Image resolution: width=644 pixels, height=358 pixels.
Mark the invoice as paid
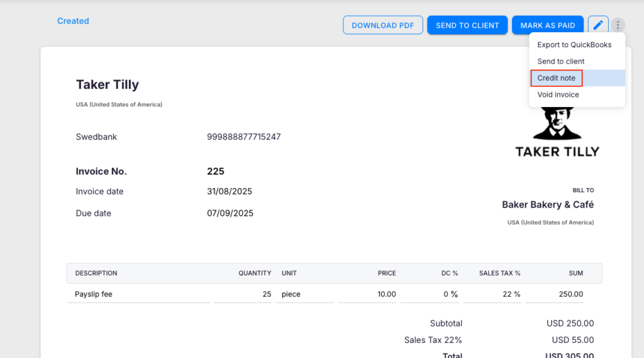point(547,25)
